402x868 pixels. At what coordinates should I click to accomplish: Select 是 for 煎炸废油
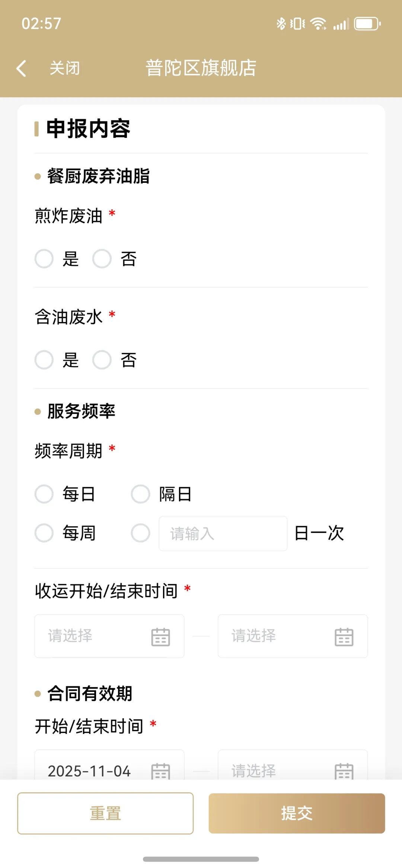(44, 259)
